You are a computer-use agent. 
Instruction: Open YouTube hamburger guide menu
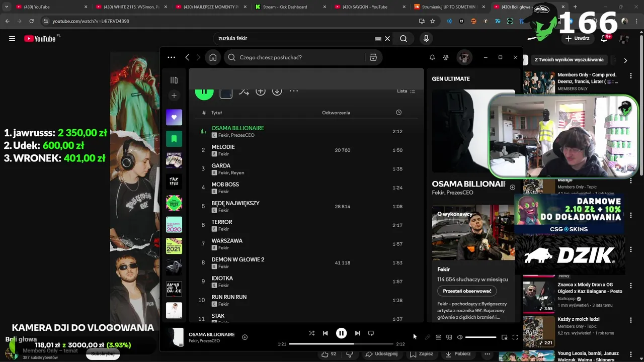(x=12, y=38)
